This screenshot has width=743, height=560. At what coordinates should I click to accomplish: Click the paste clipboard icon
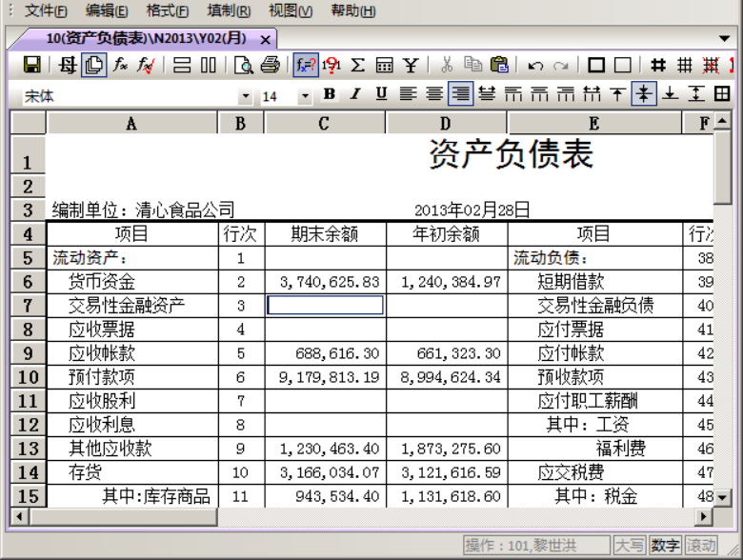point(498,65)
